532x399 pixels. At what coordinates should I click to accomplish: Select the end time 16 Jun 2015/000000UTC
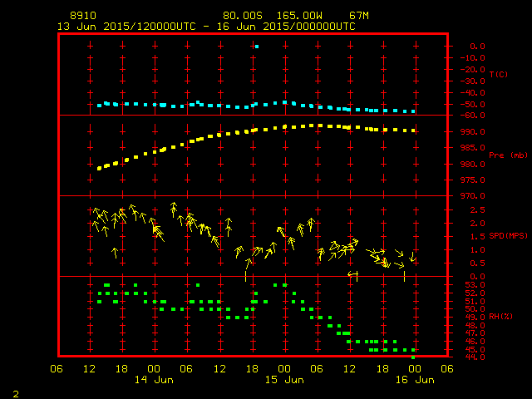tap(286, 27)
